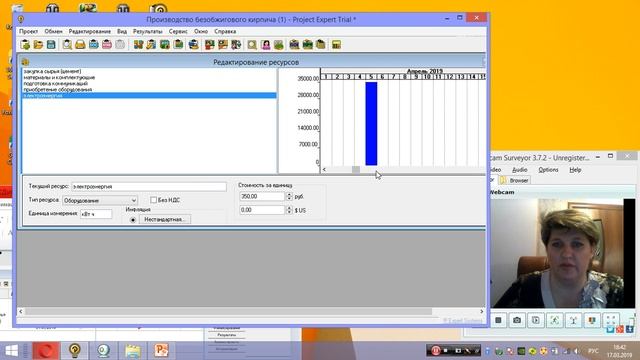Screen dimensions: 640x360
Task: Select the закупка сырья (цемент) resource row
Action: pos(149,71)
